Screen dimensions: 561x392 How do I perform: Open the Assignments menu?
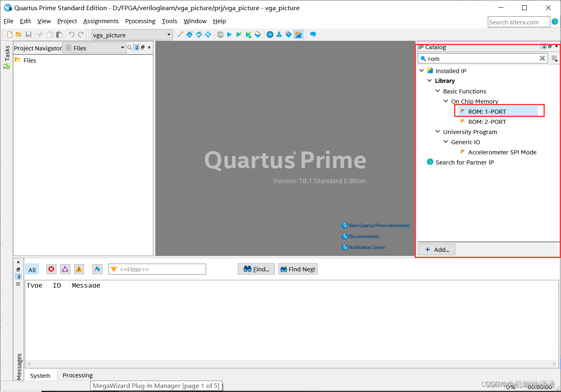click(101, 21)
